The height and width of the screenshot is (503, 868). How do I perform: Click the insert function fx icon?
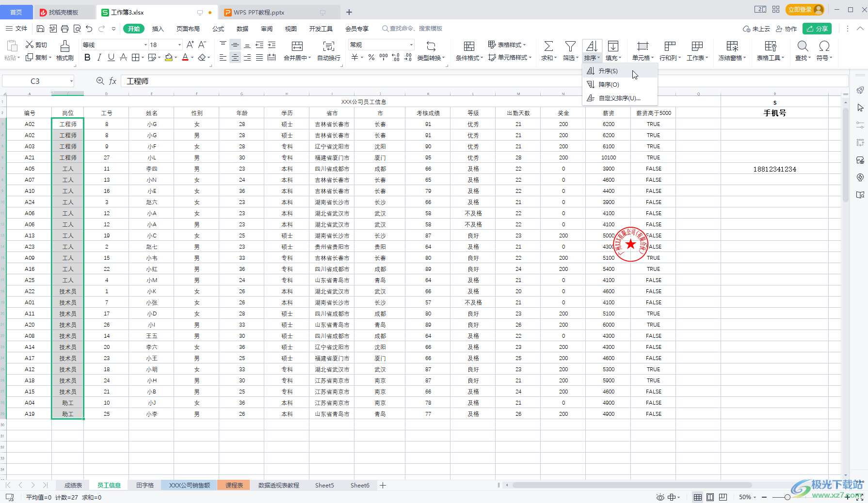tap(113, 81)
